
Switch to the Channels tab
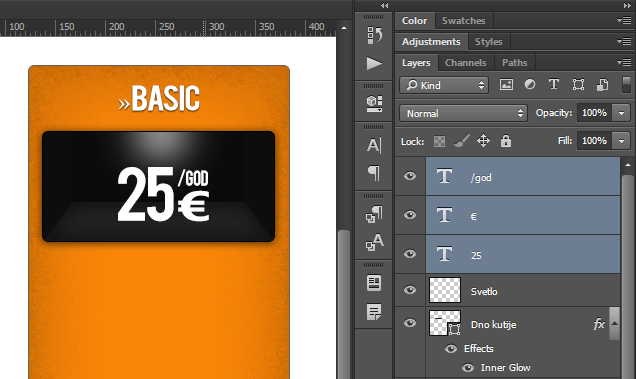466,63
